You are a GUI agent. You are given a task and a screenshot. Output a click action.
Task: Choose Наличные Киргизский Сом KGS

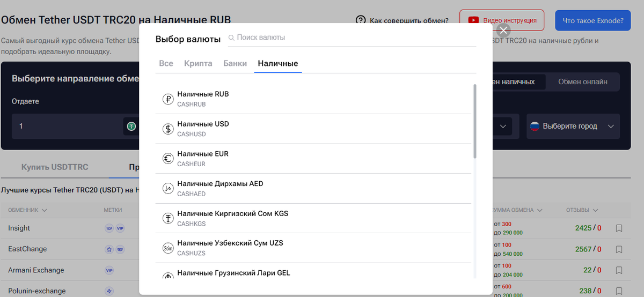tap(313, 218)
